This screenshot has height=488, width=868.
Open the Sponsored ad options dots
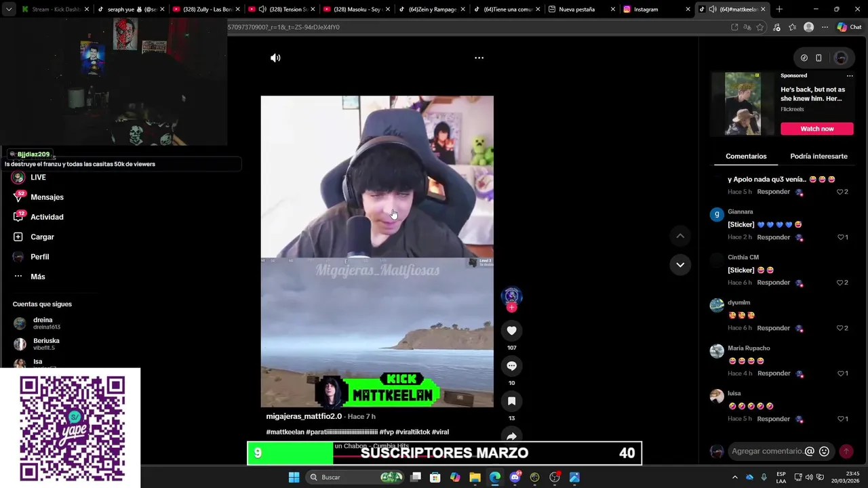coord(850,76)
